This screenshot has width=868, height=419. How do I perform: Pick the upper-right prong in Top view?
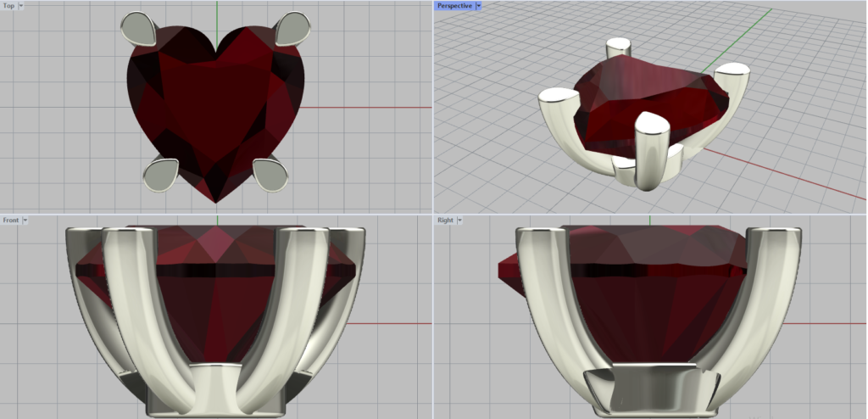(x=292, y=29)
